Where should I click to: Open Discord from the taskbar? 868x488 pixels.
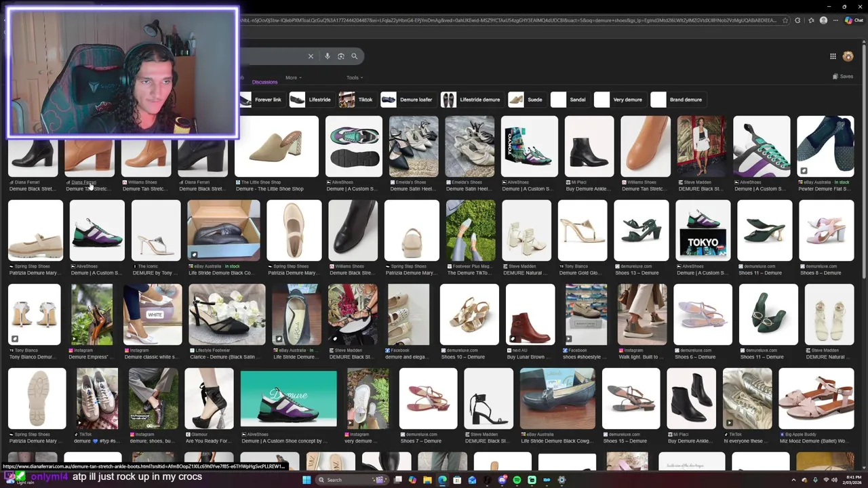pyautogui.click(x=502, y=480)
